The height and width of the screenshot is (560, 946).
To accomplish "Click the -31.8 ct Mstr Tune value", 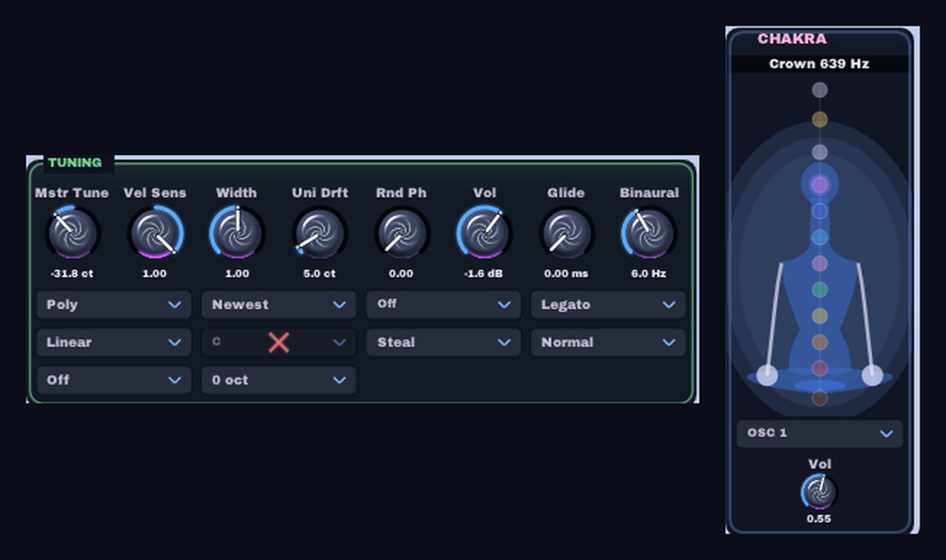I will (72, 273).
